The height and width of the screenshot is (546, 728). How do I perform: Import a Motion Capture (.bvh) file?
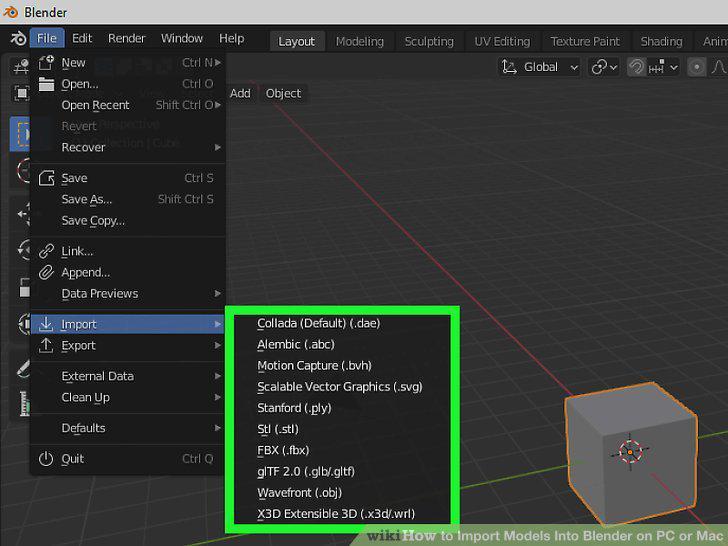click(342, 366)
